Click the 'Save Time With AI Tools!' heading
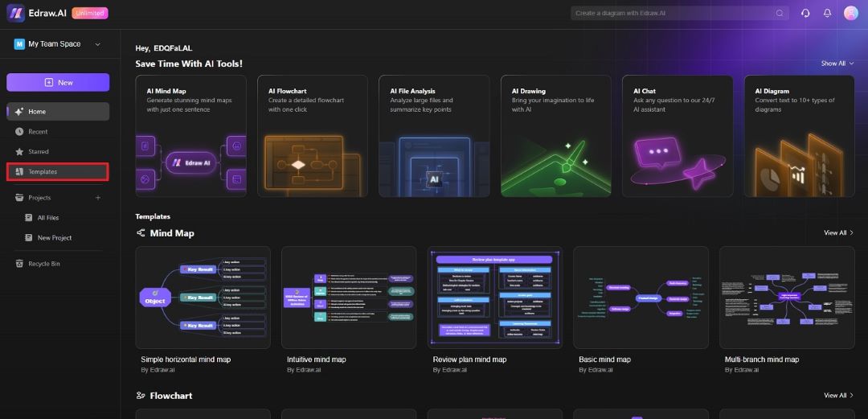Viewport: 868px width, 419px height. (x=189, y=64)
